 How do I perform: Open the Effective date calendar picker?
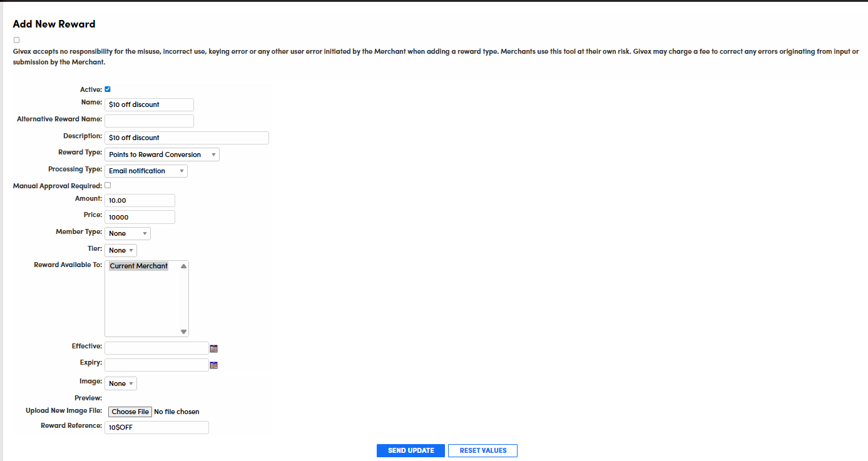click(213, 348)
